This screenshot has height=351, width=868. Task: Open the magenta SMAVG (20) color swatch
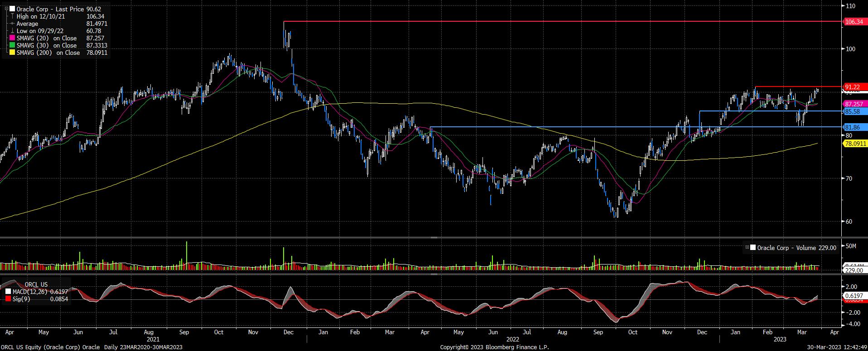point(12,38)
